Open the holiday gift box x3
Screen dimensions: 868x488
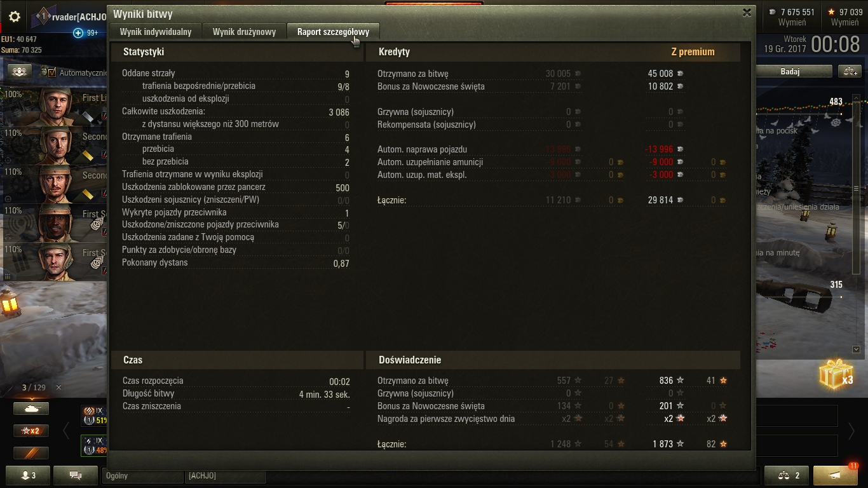click(836, 375)
